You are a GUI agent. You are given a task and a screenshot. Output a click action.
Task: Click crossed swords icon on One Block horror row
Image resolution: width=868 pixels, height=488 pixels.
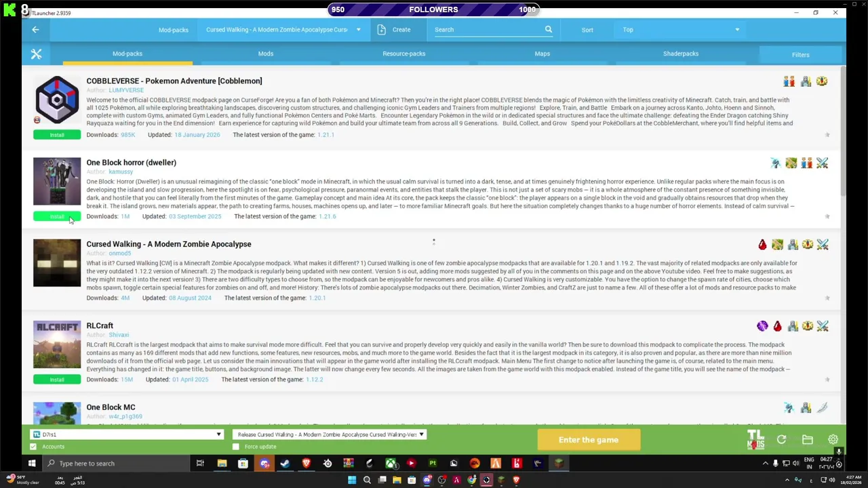click(x=823, y=163)
